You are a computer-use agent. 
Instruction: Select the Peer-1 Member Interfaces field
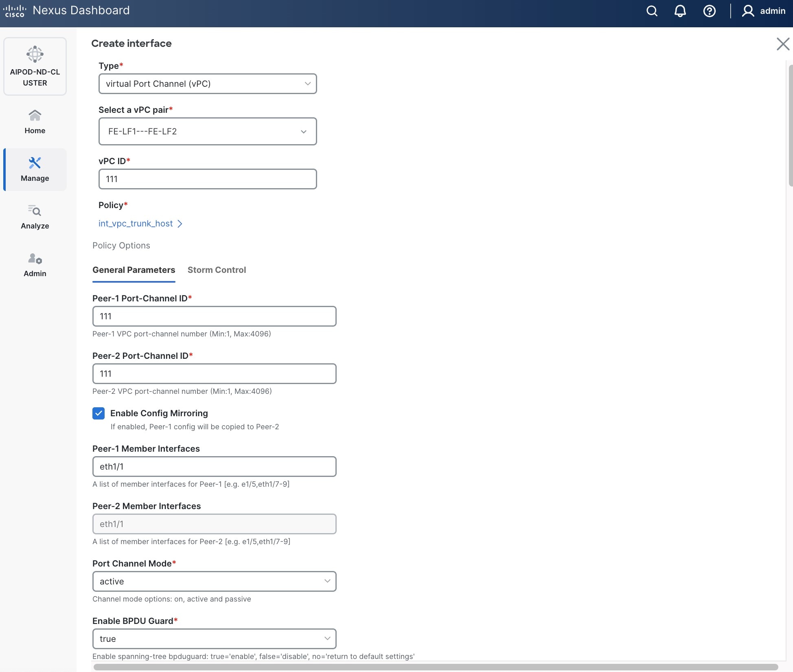click(214, 466)
